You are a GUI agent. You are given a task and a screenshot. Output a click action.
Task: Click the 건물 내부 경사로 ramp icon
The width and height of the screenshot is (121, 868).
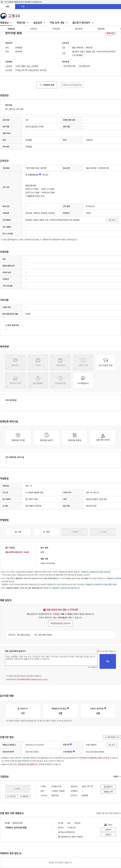pyautogui.click(x=103, y=437)
